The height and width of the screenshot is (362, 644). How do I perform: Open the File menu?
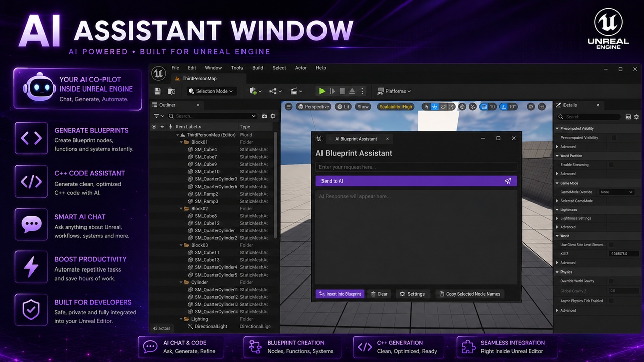(x=175, y=68)
